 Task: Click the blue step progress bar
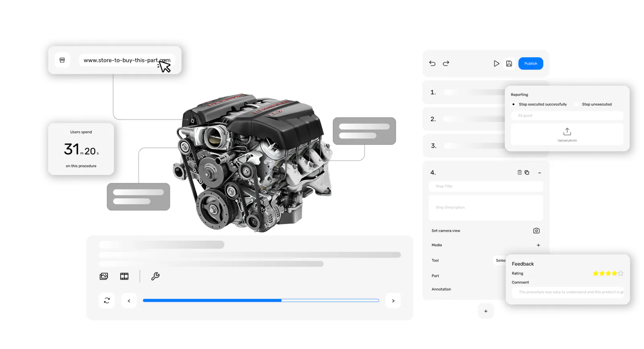click(261, 300)
